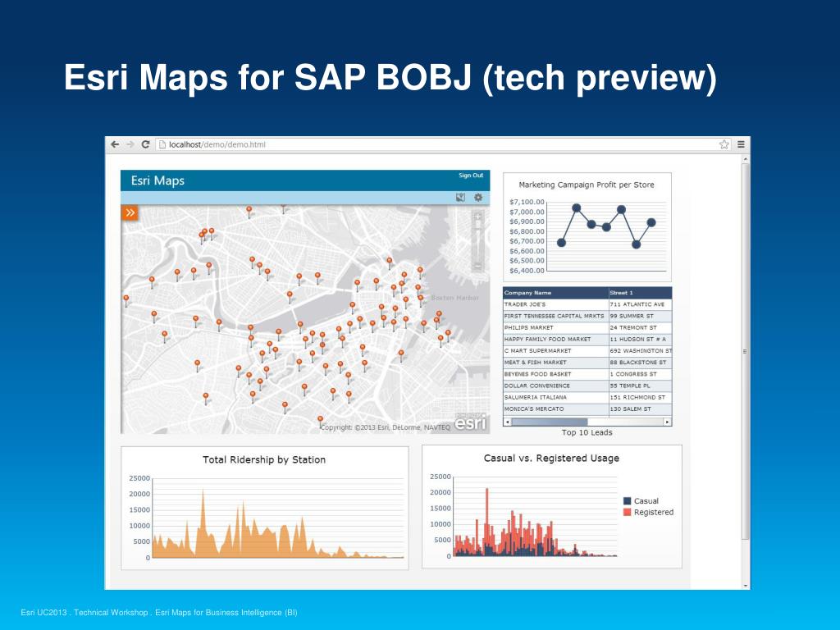Click the page vertical scrollbar thumb
The image size is (840, 630).
tap(745, 351)
